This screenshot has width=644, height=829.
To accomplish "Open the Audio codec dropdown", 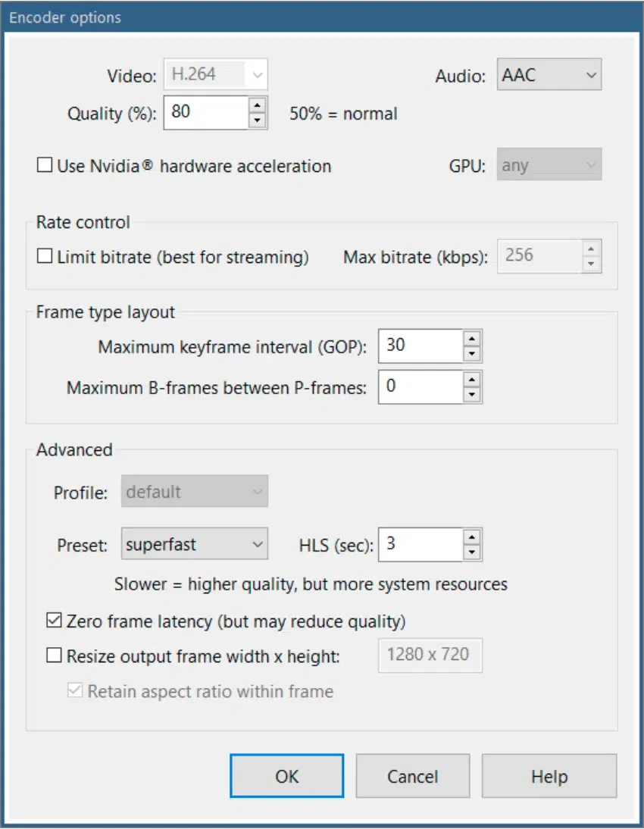I will pos(549,75).
